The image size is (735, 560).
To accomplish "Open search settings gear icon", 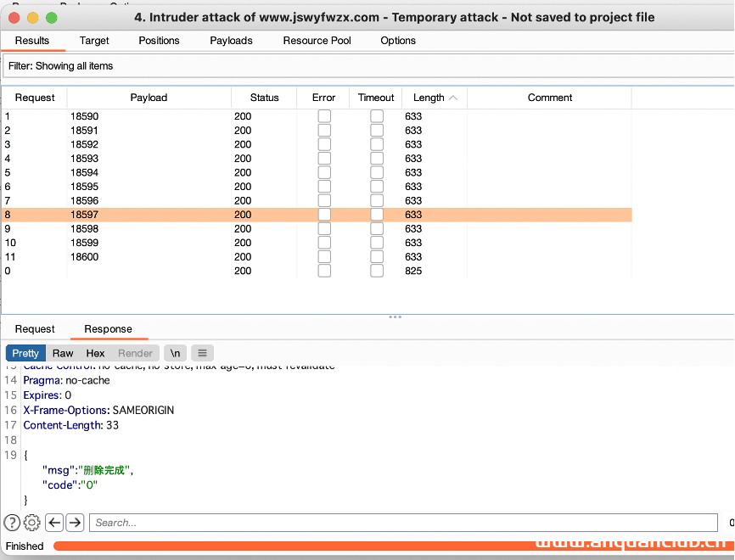I will [x=32, y=522].
